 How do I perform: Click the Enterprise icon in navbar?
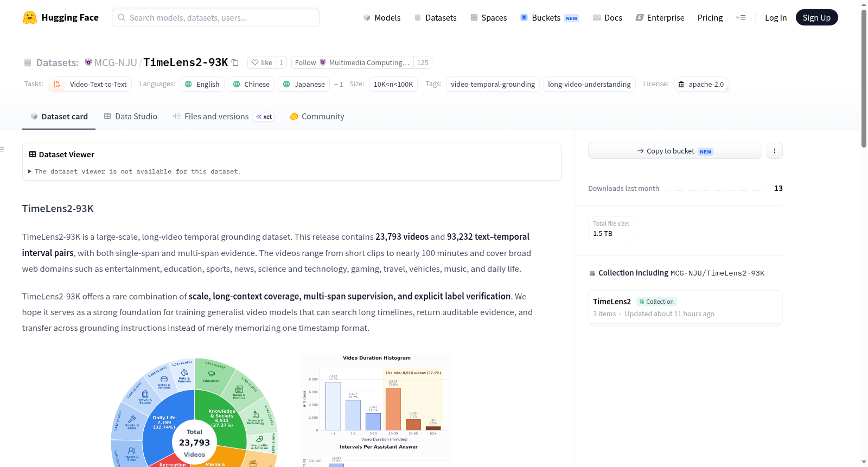[640, 17]
